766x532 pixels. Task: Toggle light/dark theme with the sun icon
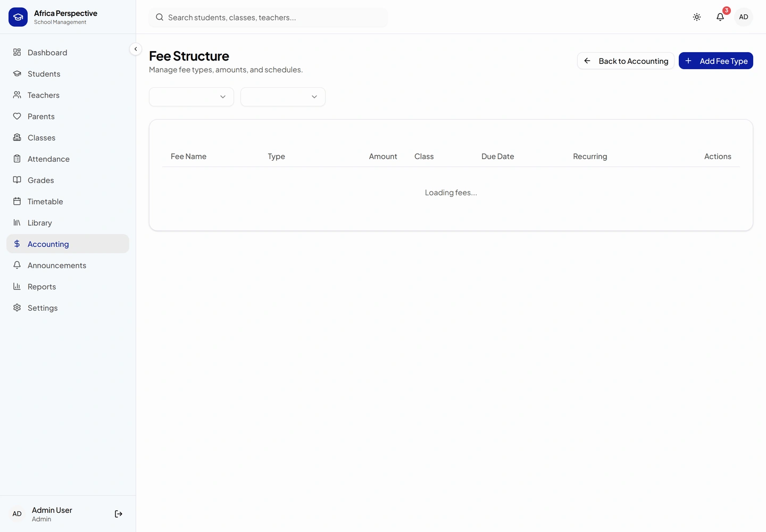click(x=697, y=17)
